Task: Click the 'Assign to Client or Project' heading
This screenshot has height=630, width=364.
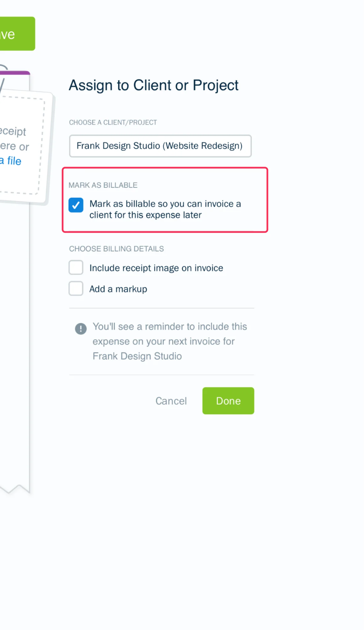Action: click(154, 85)
